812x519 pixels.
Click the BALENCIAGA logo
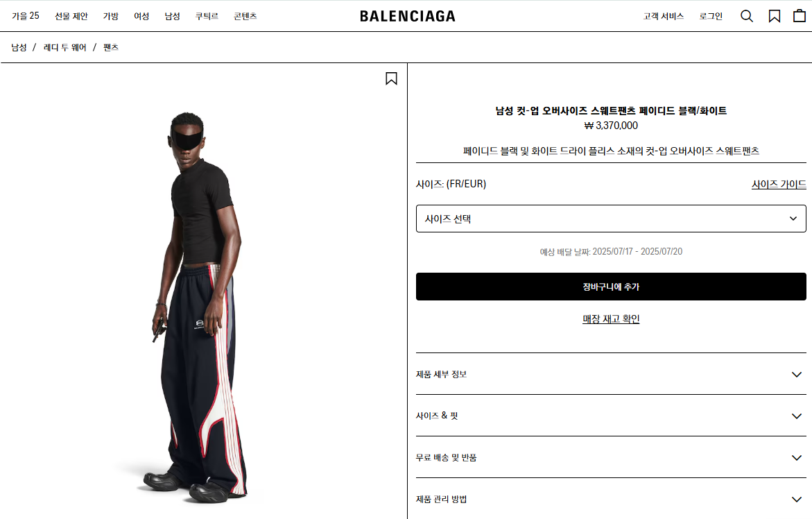pos(408,16)
